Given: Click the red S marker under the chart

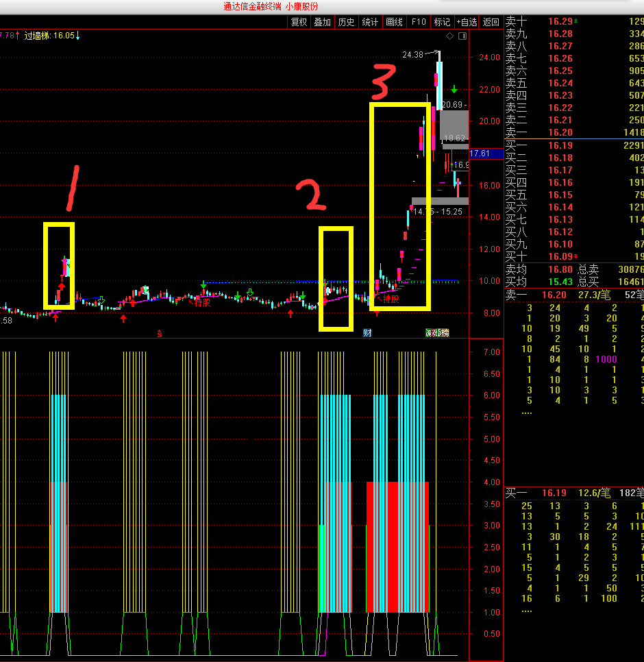Looking at the screenshot, I should click(160, 334).
